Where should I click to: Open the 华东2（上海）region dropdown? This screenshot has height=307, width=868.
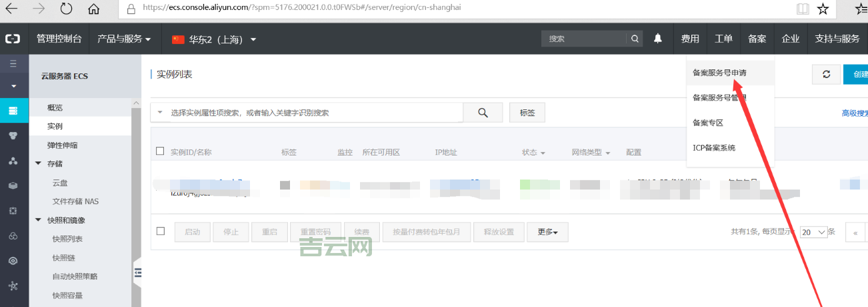pyautogui.click(x=215, y=39)
